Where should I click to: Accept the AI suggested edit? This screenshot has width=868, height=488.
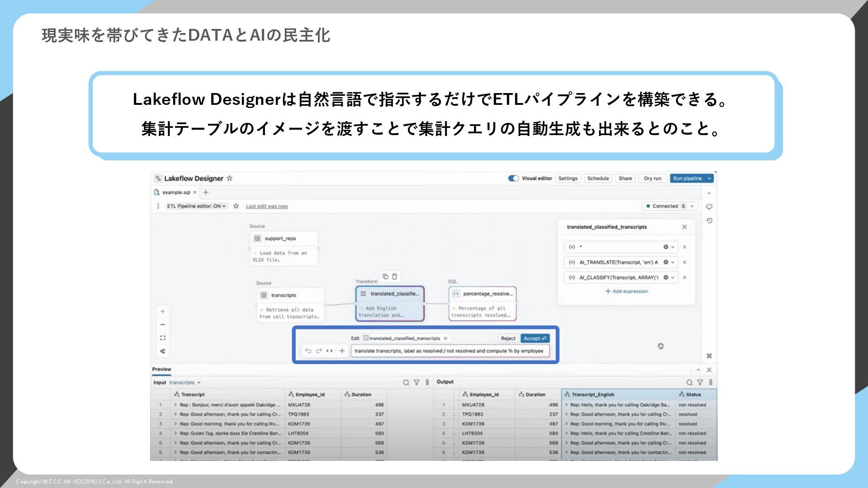[x=535, y=338]
